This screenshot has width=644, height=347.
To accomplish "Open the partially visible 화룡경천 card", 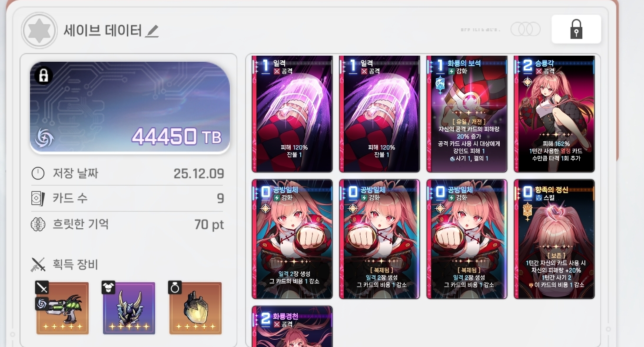I will [292, 327].
